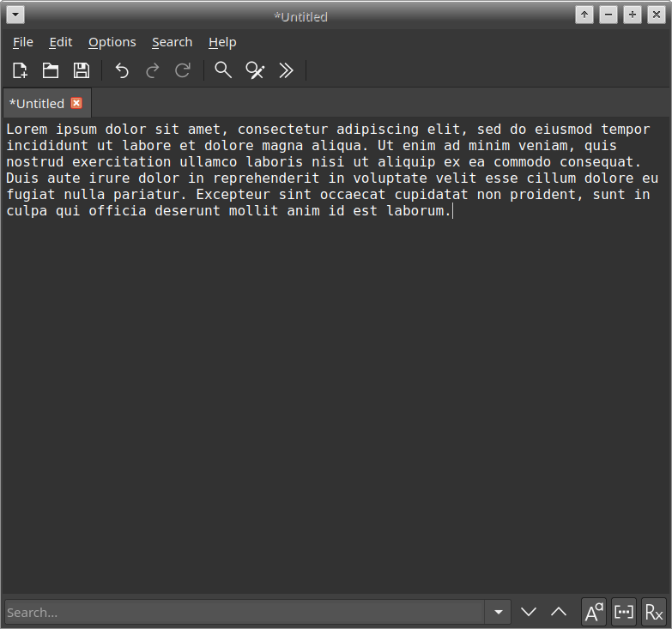Image resolution: width=672 pixels, height=629 pixels.
Task: Click the word "consectetur" in first line
Action: (283, 129)
